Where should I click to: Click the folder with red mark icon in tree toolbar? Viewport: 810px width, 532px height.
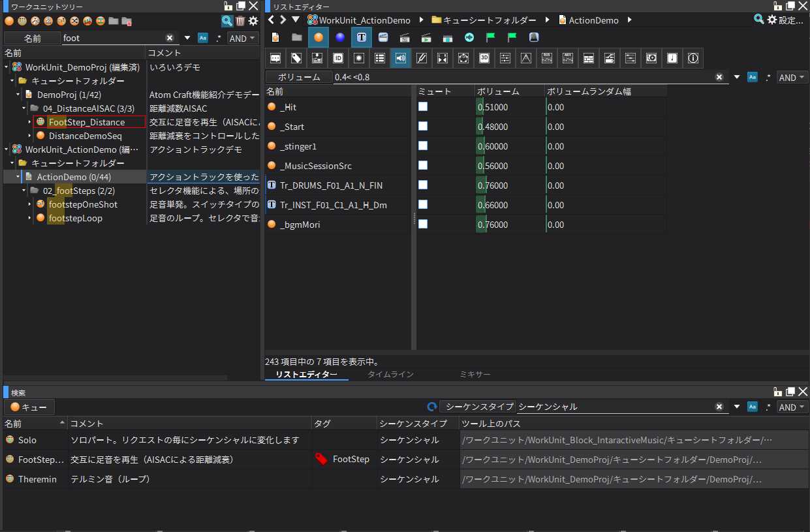pos(127,21)
